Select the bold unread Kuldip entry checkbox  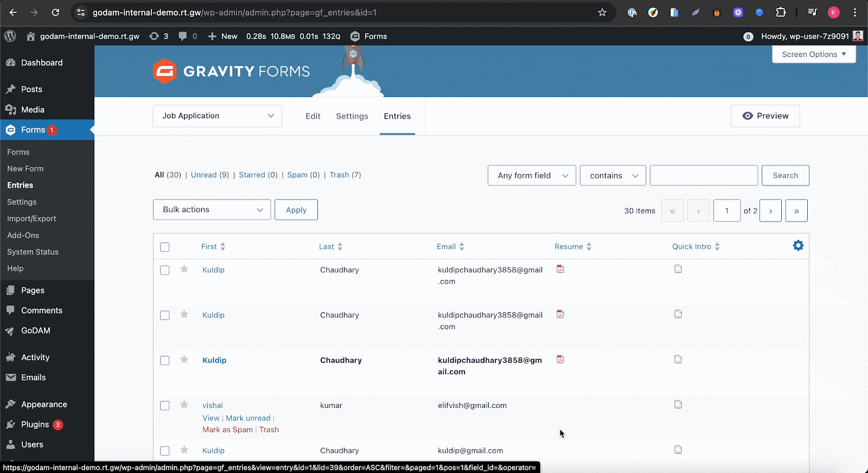165,361
